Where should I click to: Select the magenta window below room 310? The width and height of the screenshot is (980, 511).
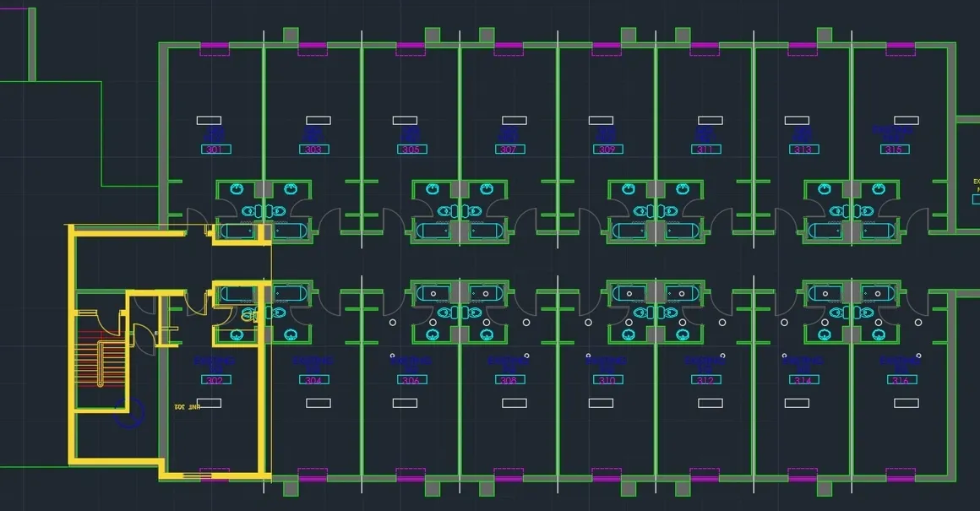pyautogui.click(x=607, y=475)
